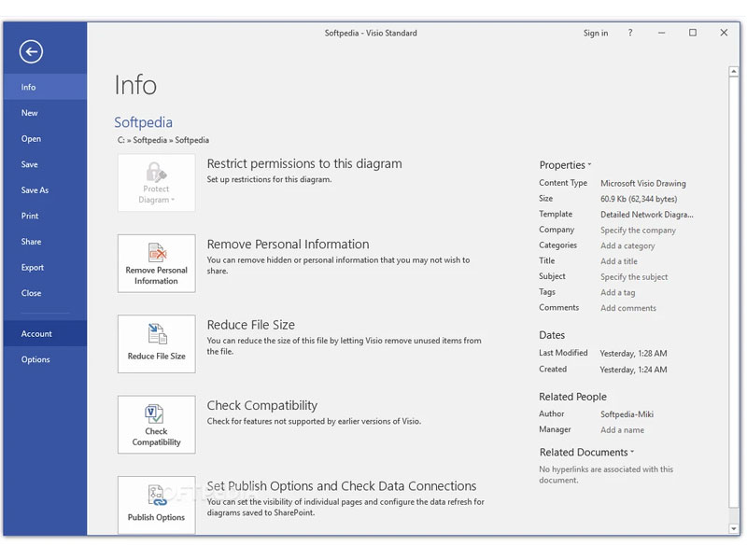747x560 pixels.
Task: Click the Remove Personal Information button
Action: [x=156, y=263]
